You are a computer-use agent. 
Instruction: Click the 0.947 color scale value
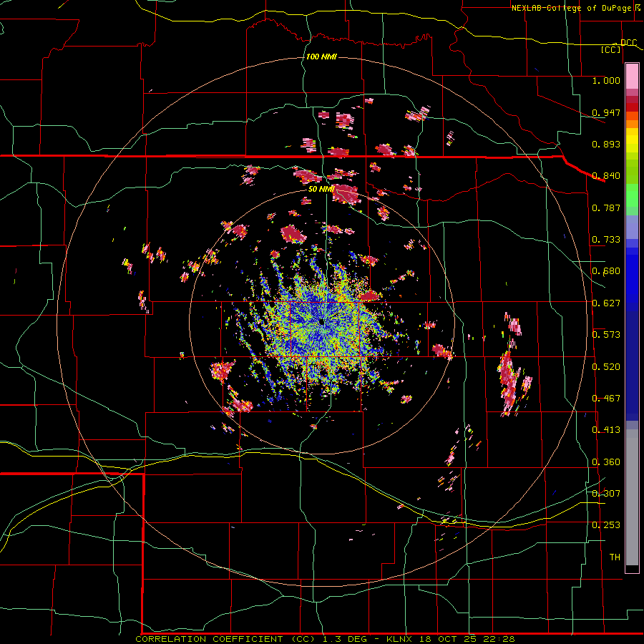[x=606, y=112]
